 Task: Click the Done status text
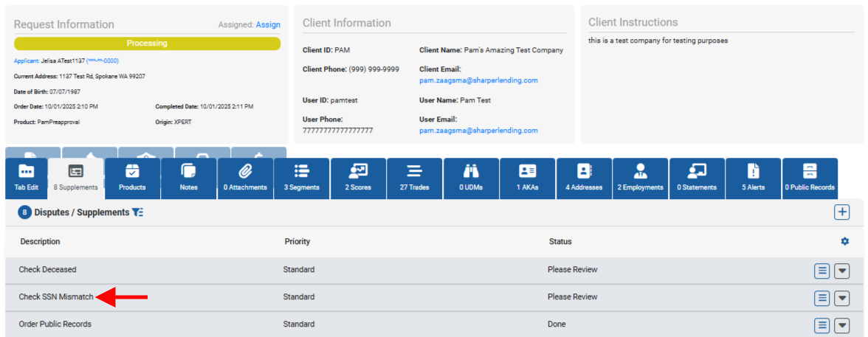557,324
